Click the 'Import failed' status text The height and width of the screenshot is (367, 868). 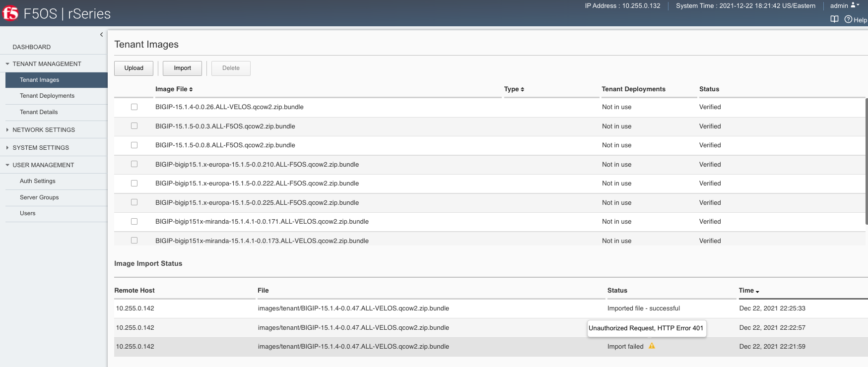[625, 347]
